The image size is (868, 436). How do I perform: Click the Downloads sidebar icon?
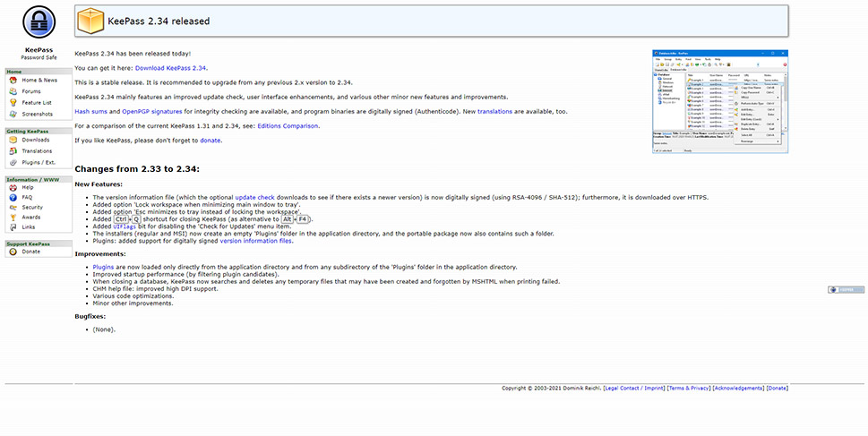(13, 140)
